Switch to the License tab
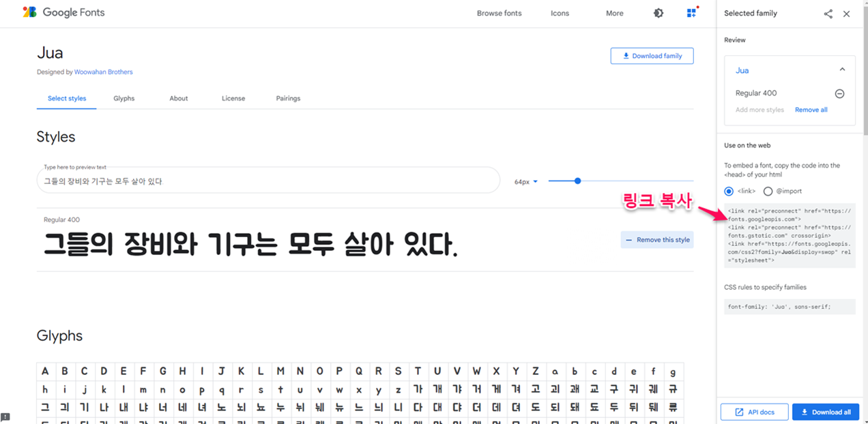 233,98
